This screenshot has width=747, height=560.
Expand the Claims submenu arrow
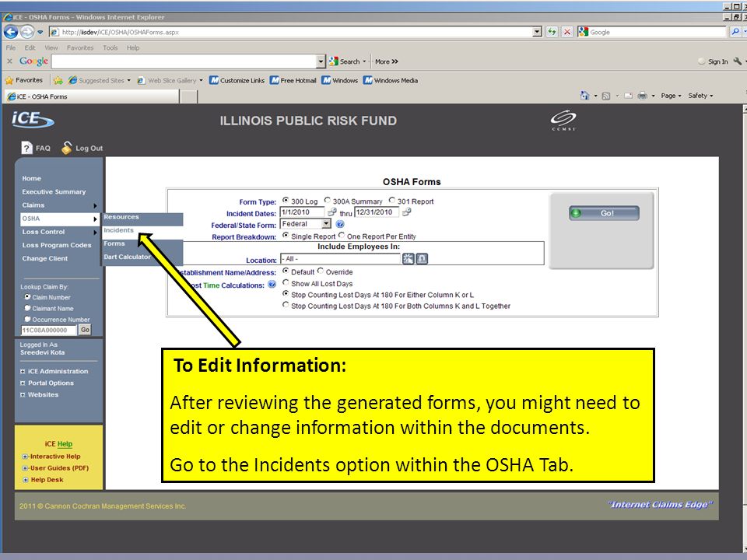(95, 205)
